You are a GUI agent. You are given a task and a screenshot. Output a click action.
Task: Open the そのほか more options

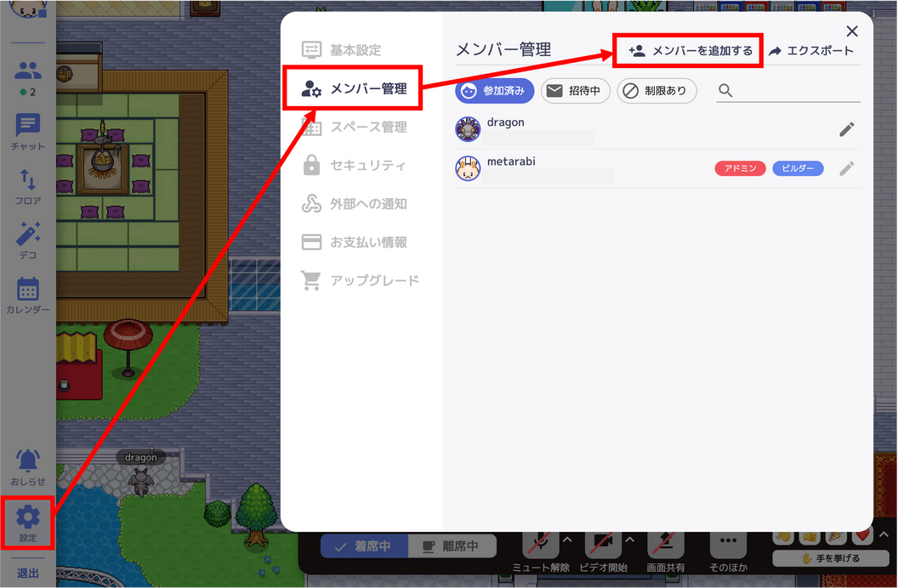(728, 546)
